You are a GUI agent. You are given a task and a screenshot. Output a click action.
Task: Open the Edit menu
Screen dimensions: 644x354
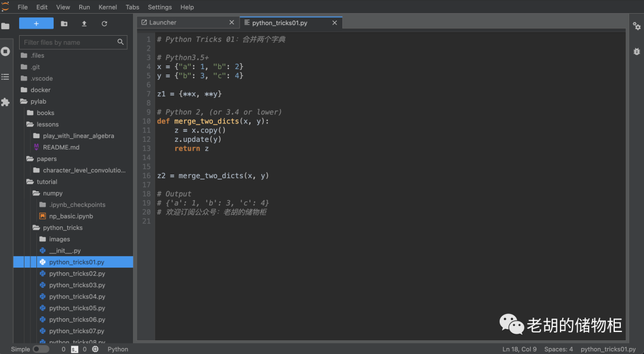42,7
